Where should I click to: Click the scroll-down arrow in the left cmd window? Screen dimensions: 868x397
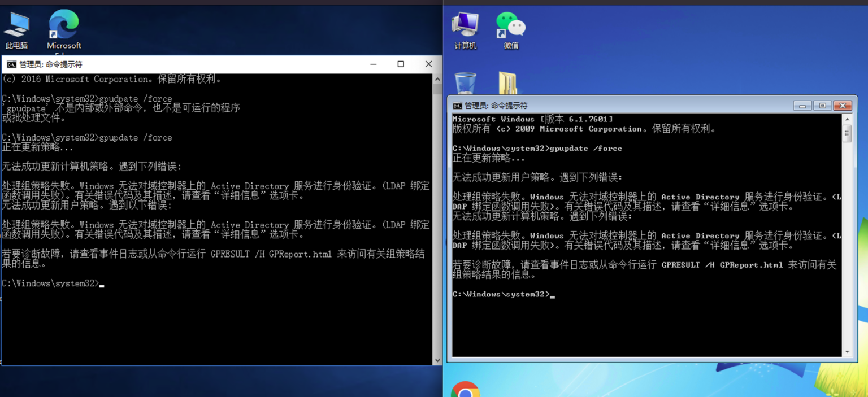pos(437,360)
